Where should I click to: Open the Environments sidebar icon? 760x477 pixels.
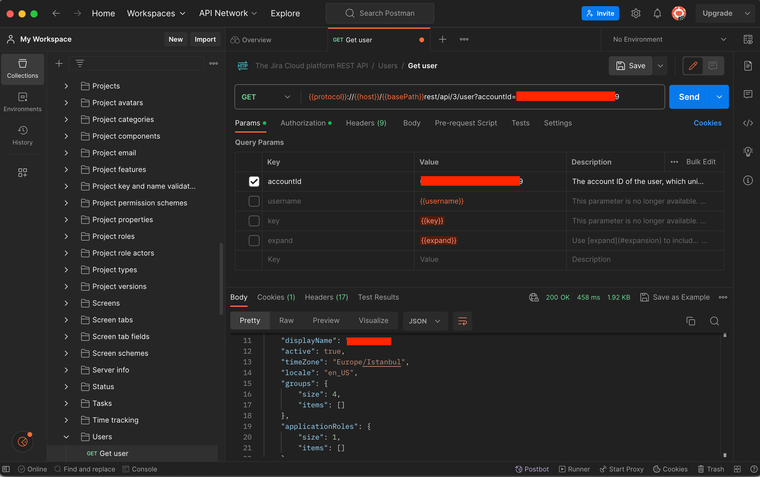pyautogui.click(x=22, y=102)
